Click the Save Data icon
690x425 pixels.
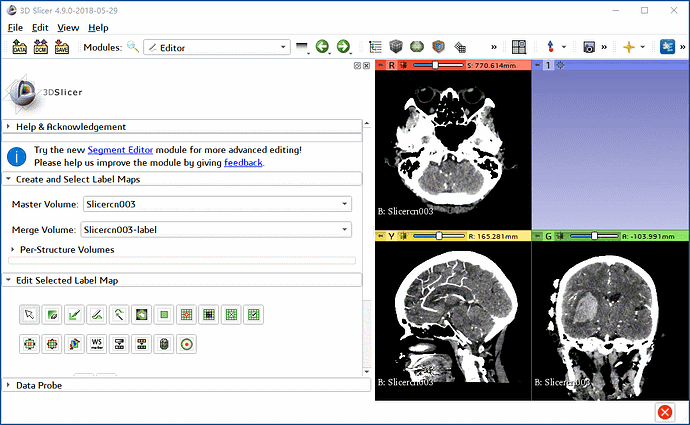(x=62, y=47)
